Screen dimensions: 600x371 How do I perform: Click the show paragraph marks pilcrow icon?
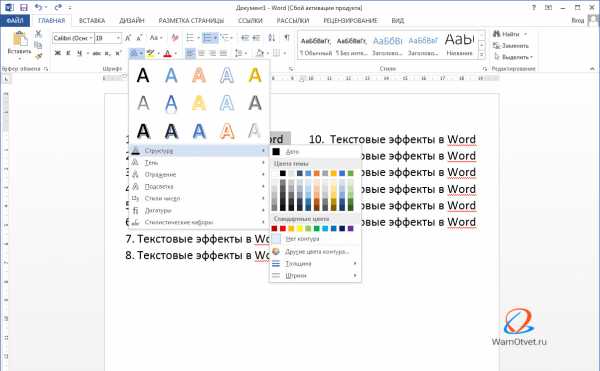coord(287,37)
